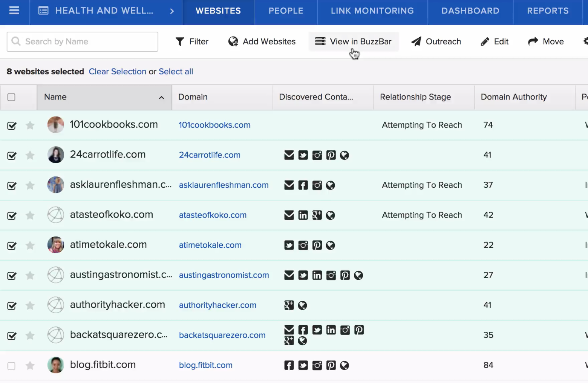The width and height of the screenshot is (588, 383).
Task: Open the Filter options
Action: (192, 41)
